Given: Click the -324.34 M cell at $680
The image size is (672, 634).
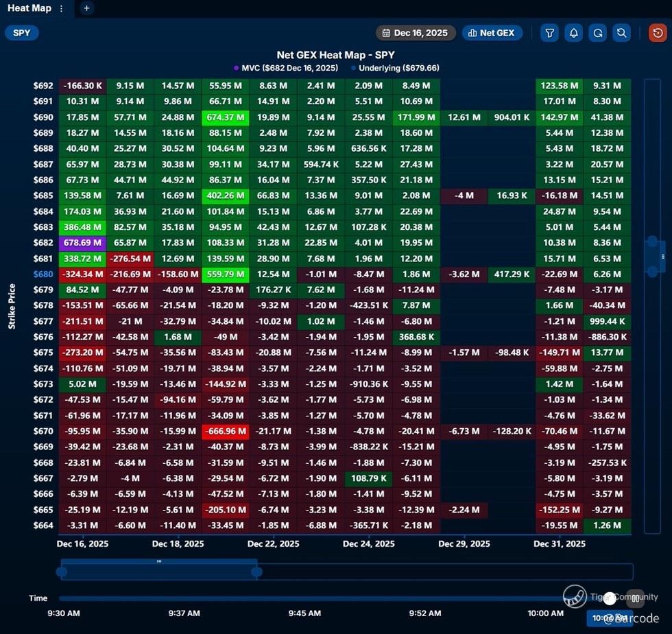Looking at the screenshot, I should pyautogui.click(x=83, y=274).
